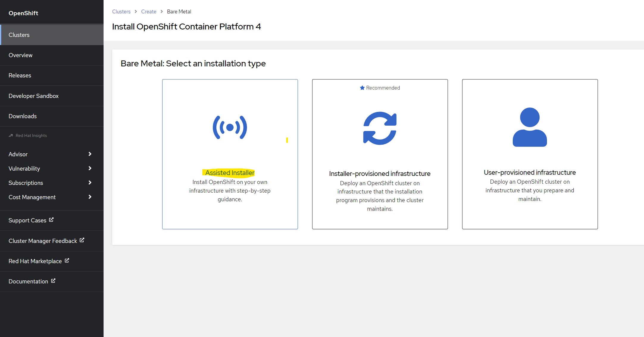Click the Installer-provisioned infrastructure sync icon

[380, 128]
